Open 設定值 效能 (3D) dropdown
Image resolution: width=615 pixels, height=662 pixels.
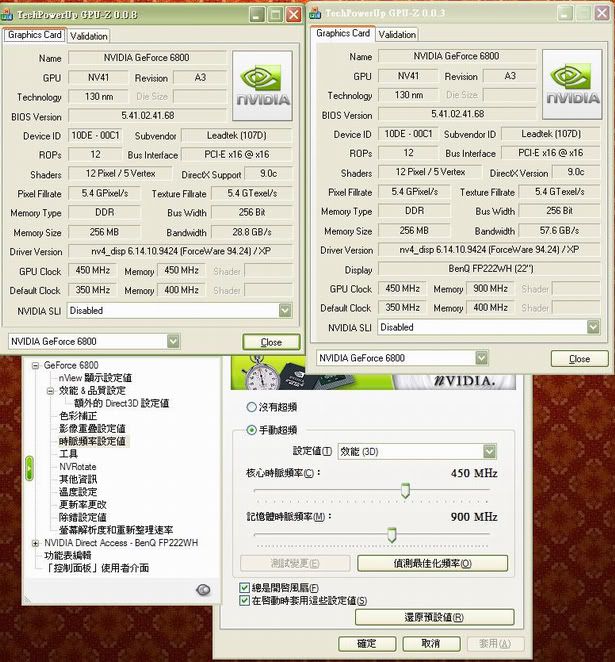[x=490, y=452]
